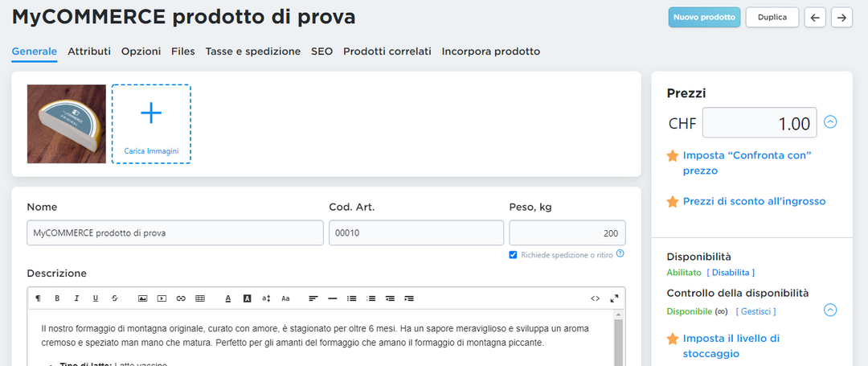Insert a table into the description
This screenshot has width=868, height=366.
200,298
